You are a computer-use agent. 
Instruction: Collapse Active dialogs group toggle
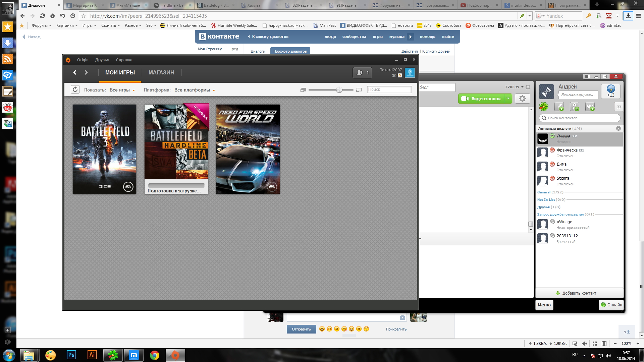[x=618, y=128]
